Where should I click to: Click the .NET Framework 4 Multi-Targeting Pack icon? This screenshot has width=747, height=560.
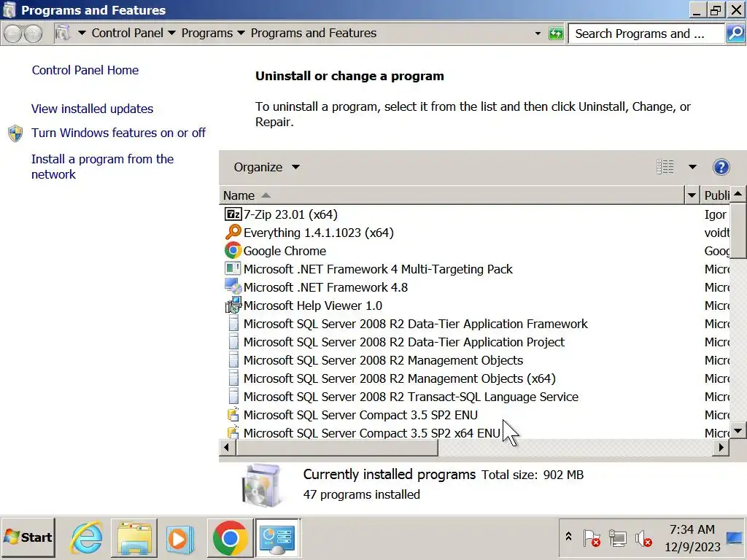pos(233,268)
